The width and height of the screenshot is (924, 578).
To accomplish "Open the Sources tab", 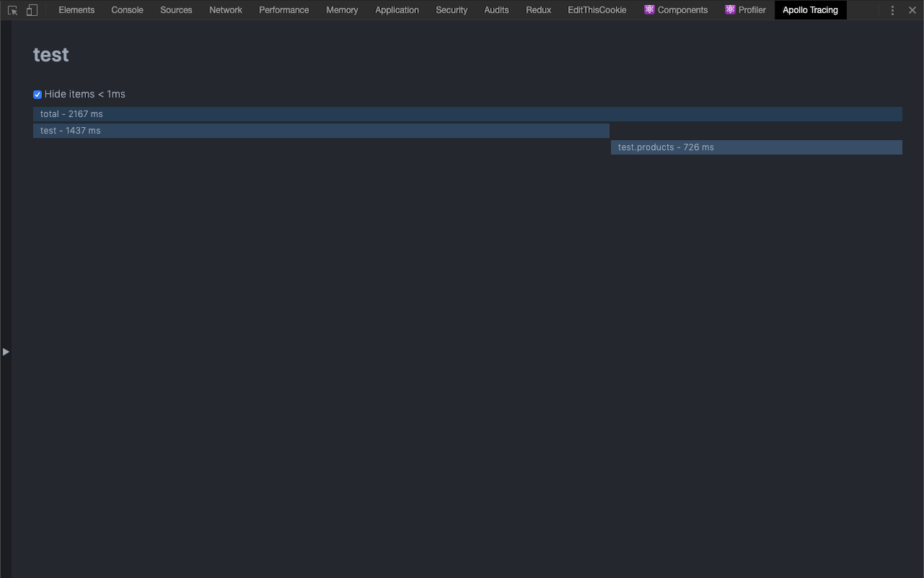I will (x=176, y=10).
